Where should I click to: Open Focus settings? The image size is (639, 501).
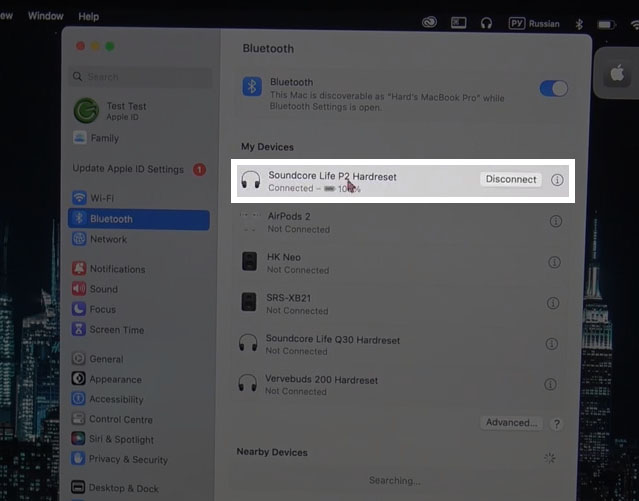pos(94,309)
